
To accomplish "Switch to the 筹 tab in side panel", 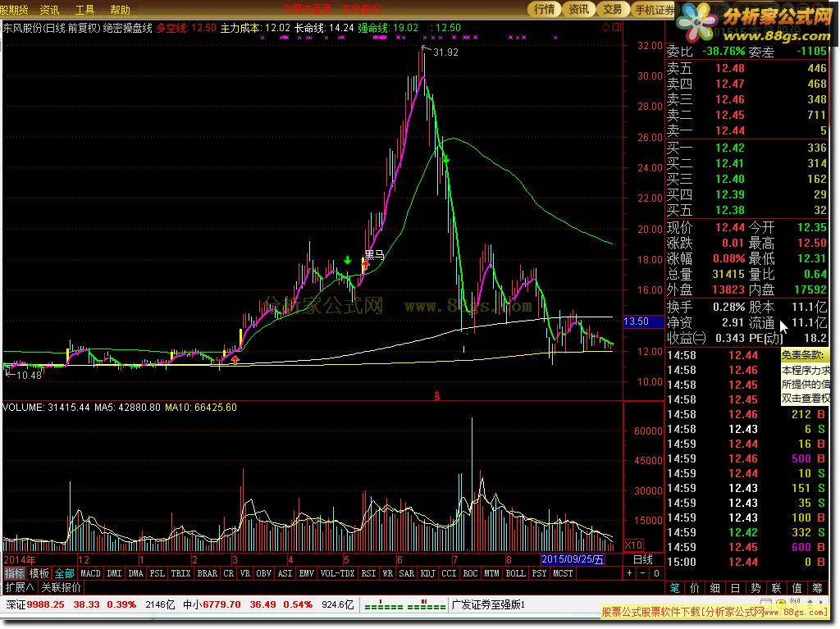I will coord(818,588).
